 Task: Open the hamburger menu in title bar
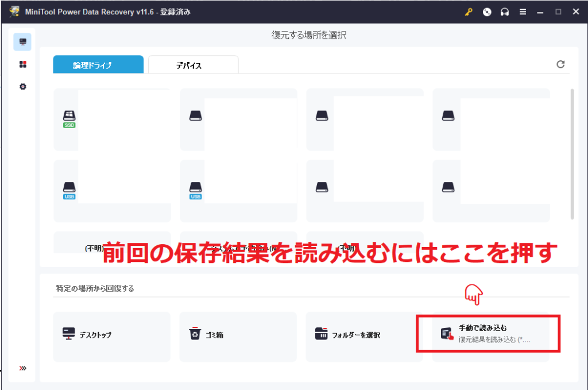tap(523, 12)
